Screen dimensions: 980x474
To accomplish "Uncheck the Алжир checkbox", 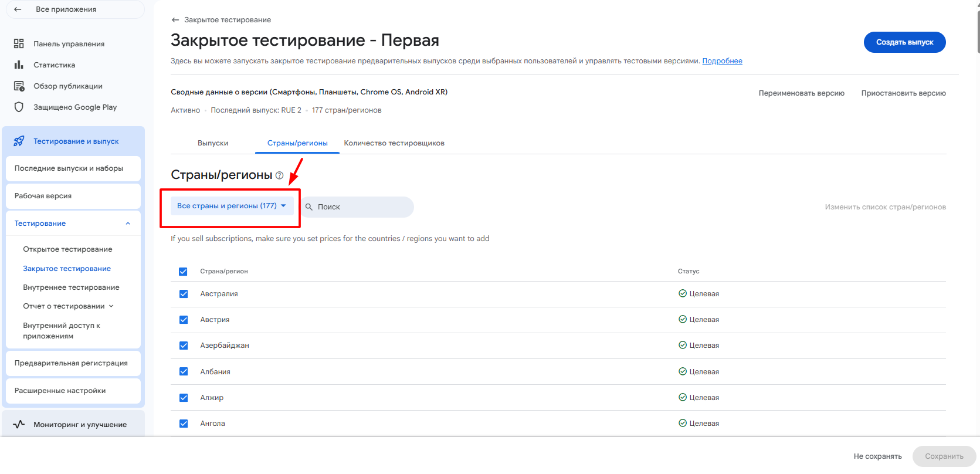I will coord(184,398).
